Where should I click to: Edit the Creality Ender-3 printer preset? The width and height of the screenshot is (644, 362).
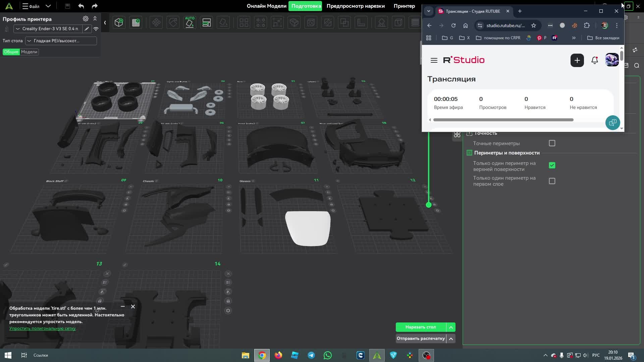(87, 29)
